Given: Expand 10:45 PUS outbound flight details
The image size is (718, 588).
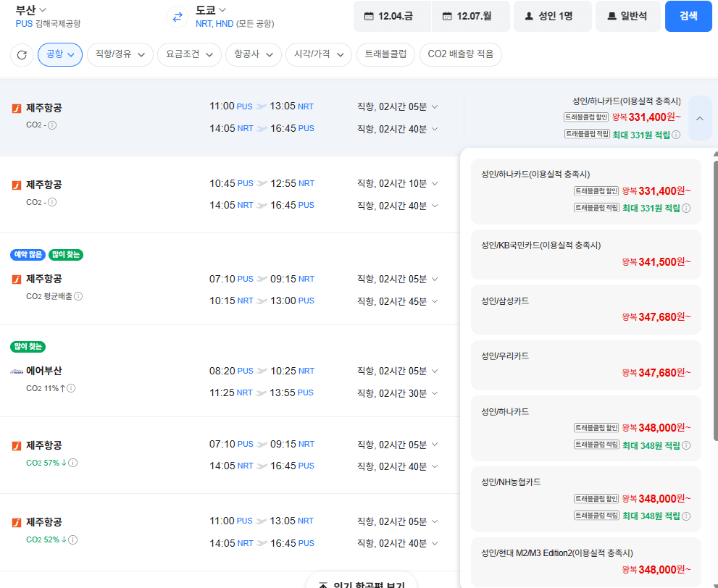Looking at the screenshot, I should 435,183.
